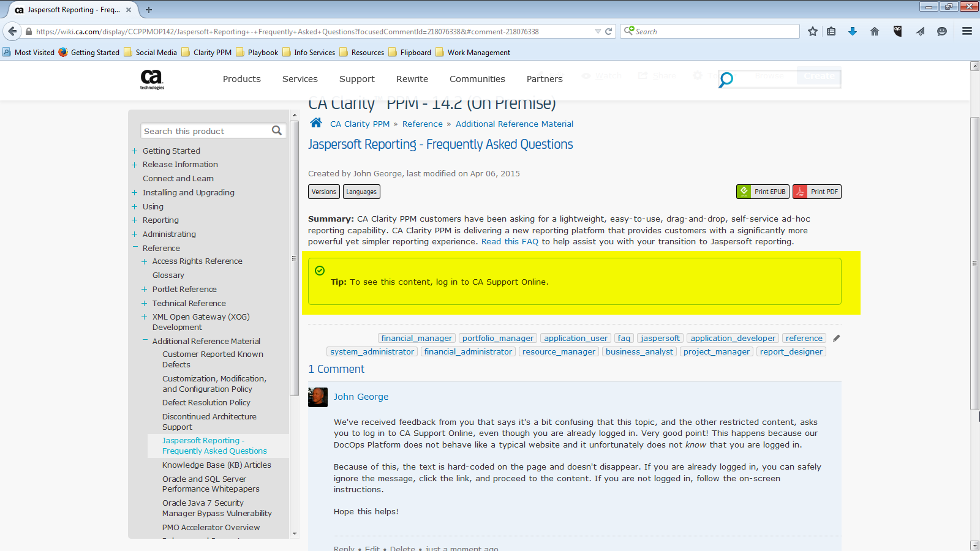This screenshot has height=551, width=980.
Task: Click the blue search magnifier in the header
Action: coord(726,80)
